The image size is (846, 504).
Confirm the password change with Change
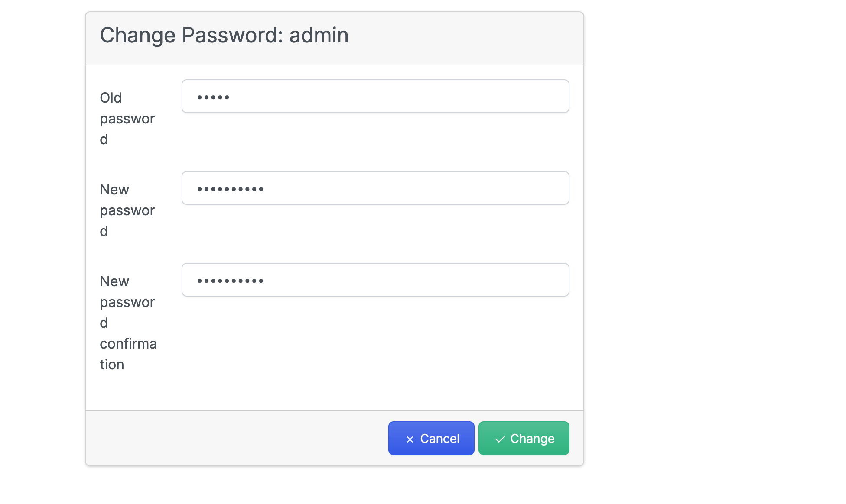tap(524, 438)
